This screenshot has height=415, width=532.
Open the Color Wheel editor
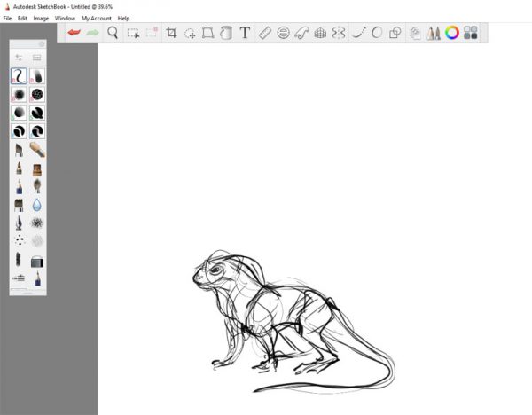coord(452,33)
